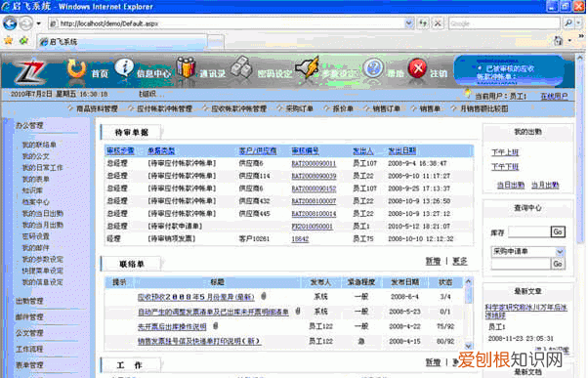Open the address bar URL dropdown

[408, 23]
